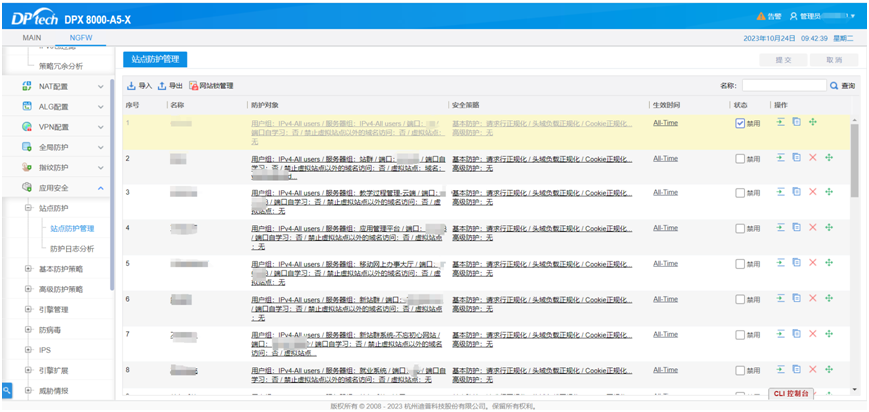Copy the policy in row 3
Viewport: 869px width, 412px height.
[x=796, y=192]
